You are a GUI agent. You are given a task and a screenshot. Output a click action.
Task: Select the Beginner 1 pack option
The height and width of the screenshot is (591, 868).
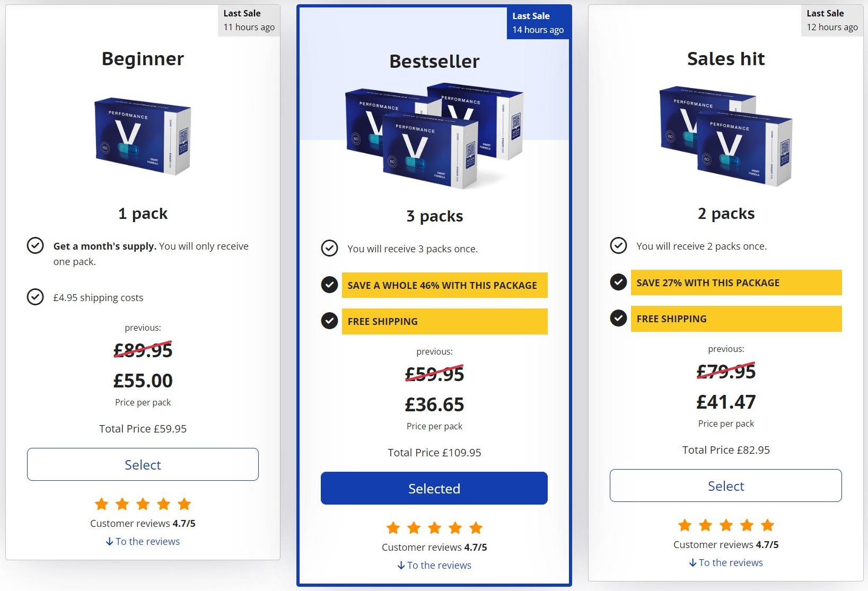point(143,464)
